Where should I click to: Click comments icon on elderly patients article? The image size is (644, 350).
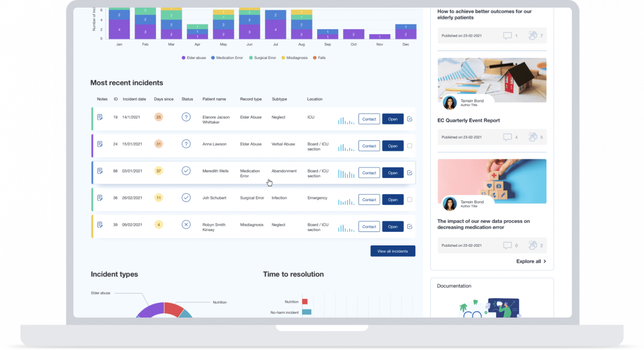click(507, 36)
